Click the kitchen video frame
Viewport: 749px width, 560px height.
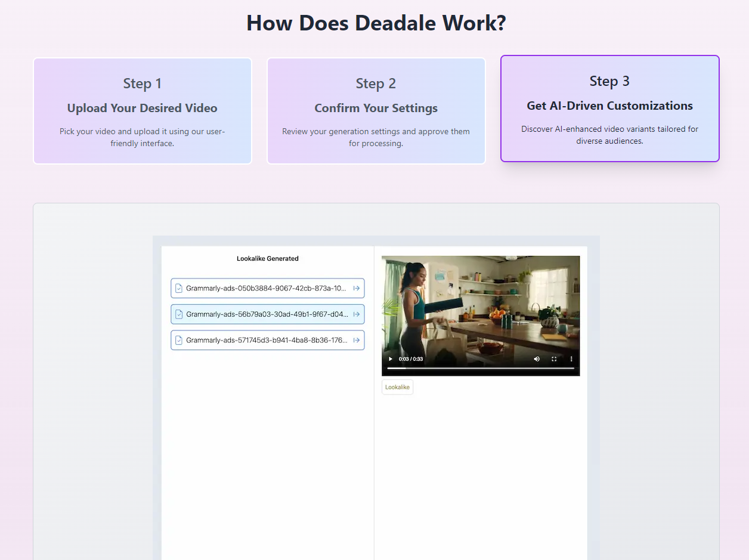coord(481,304)
